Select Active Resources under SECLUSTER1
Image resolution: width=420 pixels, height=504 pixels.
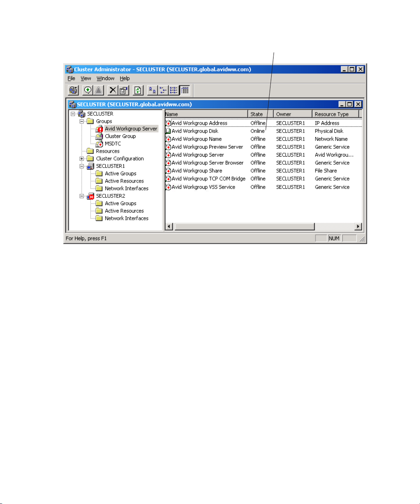pos(124,181)
